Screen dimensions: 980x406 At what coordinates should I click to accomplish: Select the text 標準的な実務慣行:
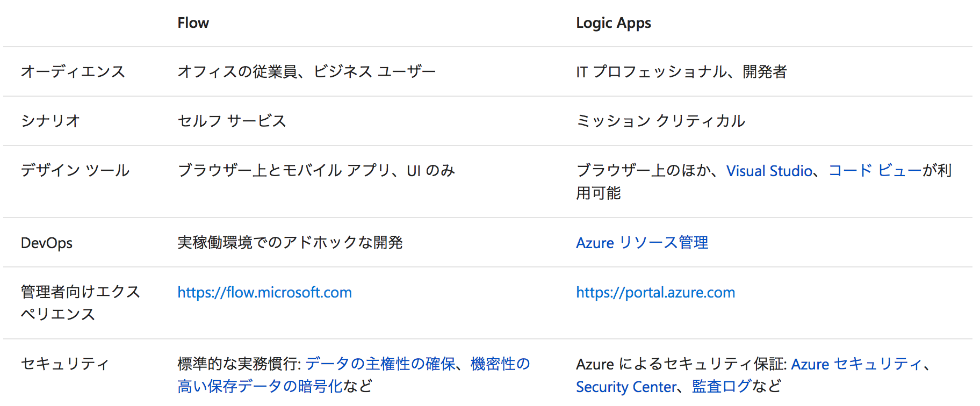pos(240,364)
